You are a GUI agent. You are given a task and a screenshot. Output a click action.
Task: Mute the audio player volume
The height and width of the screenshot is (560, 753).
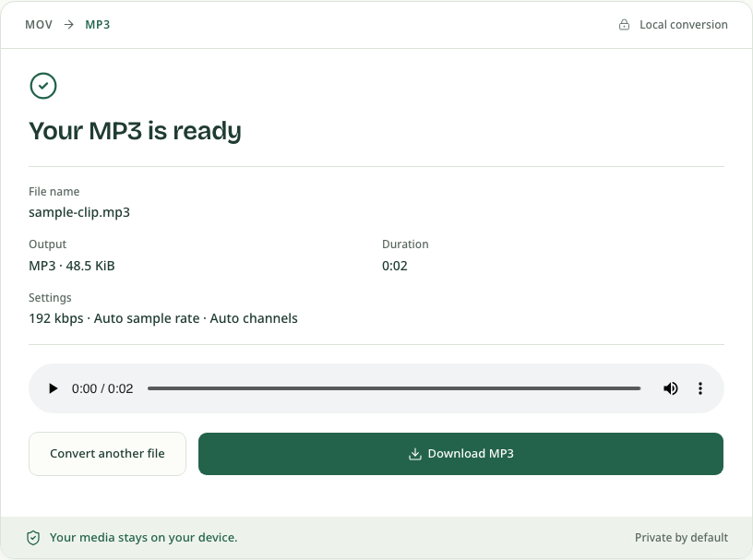670,388
